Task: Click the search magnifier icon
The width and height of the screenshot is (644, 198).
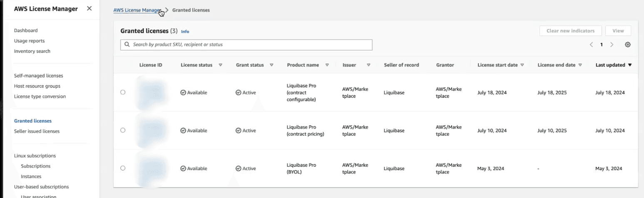Action: (x=127, y=45)
